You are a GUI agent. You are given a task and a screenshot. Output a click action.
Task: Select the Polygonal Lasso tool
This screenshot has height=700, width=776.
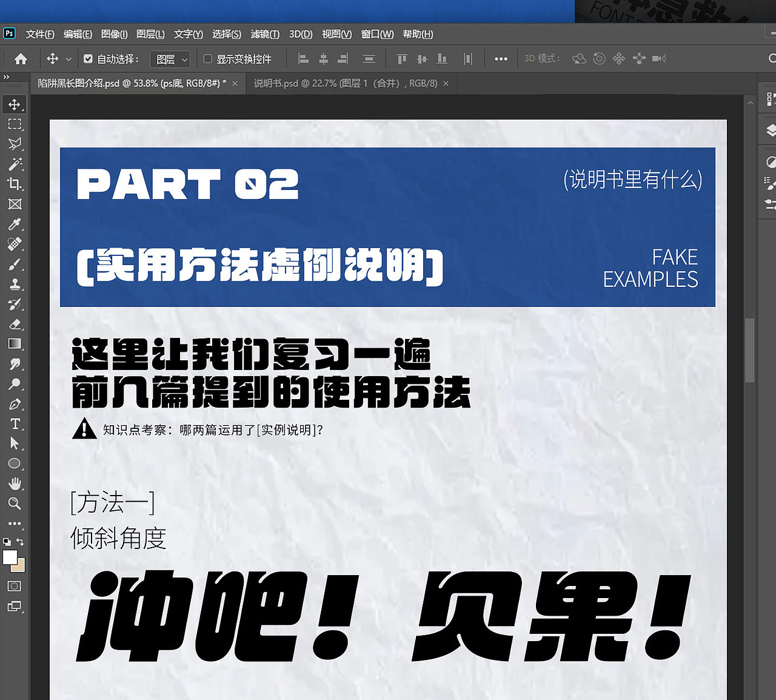click(x=15, y=144)
